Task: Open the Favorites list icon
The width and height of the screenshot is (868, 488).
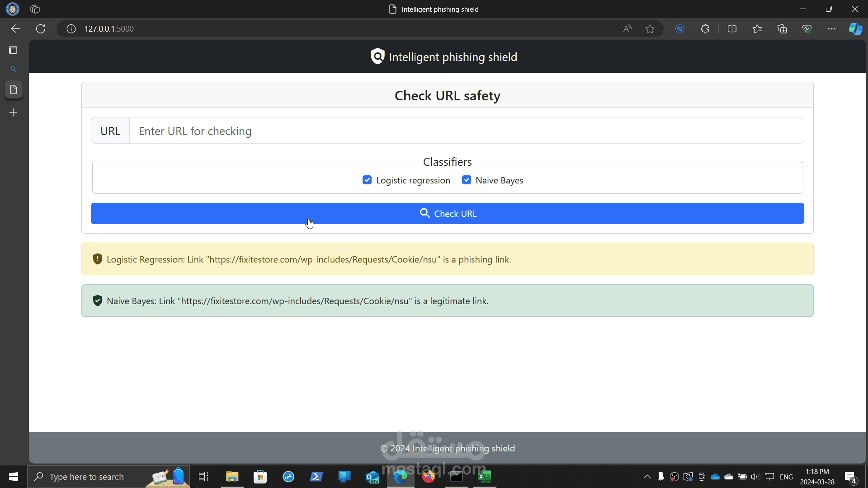Action: (757, 29)
